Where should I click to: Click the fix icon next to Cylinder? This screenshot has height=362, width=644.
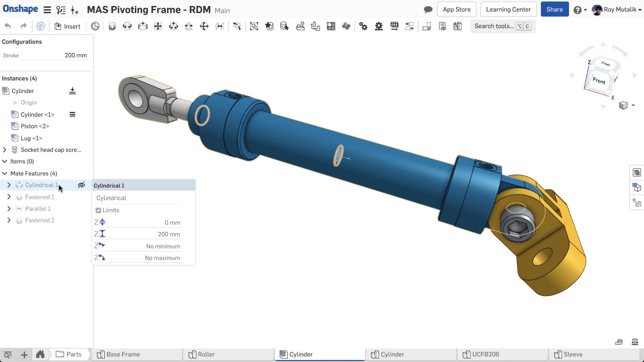tap(72, 91)
